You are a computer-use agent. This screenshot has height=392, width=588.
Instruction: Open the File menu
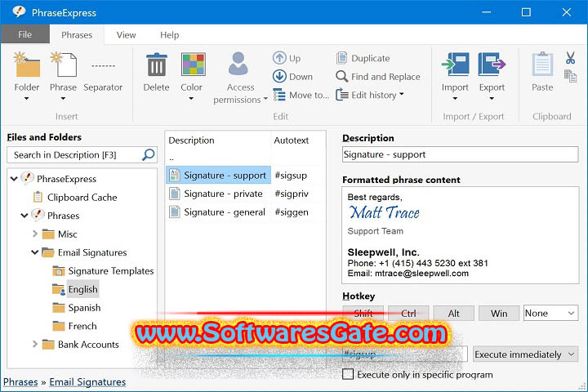[25, 34]
